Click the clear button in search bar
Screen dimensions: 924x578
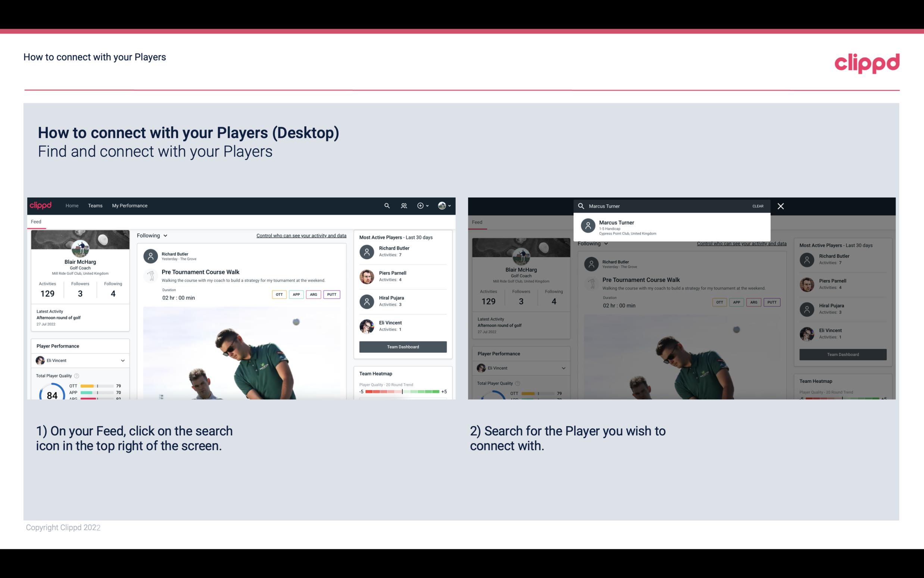[758, 206]
